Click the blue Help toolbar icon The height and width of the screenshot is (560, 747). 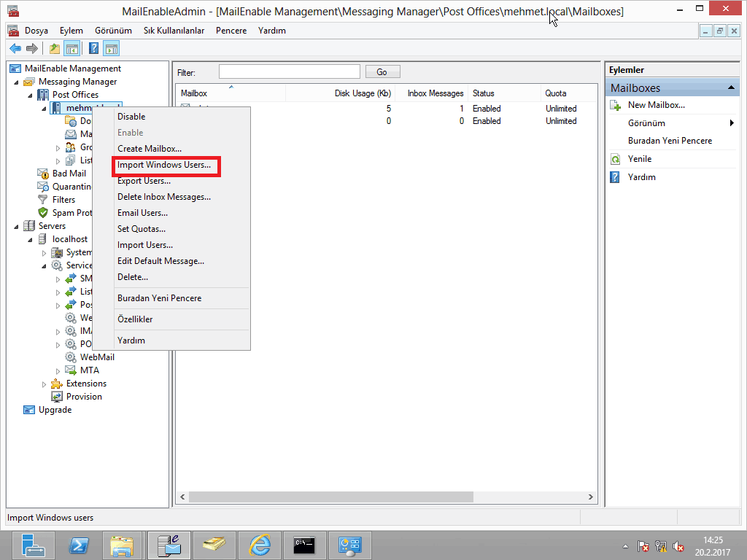(94, 48)
